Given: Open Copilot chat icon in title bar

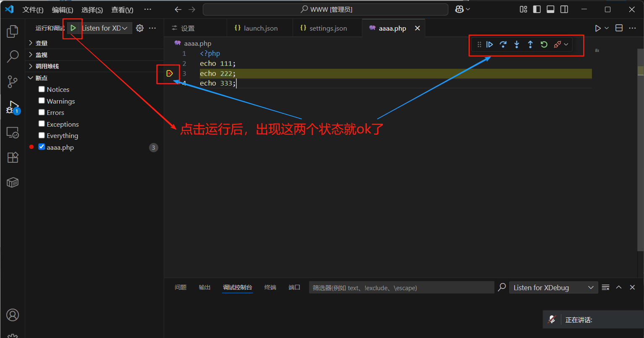Looking at the screenshot, I should 460,9.
